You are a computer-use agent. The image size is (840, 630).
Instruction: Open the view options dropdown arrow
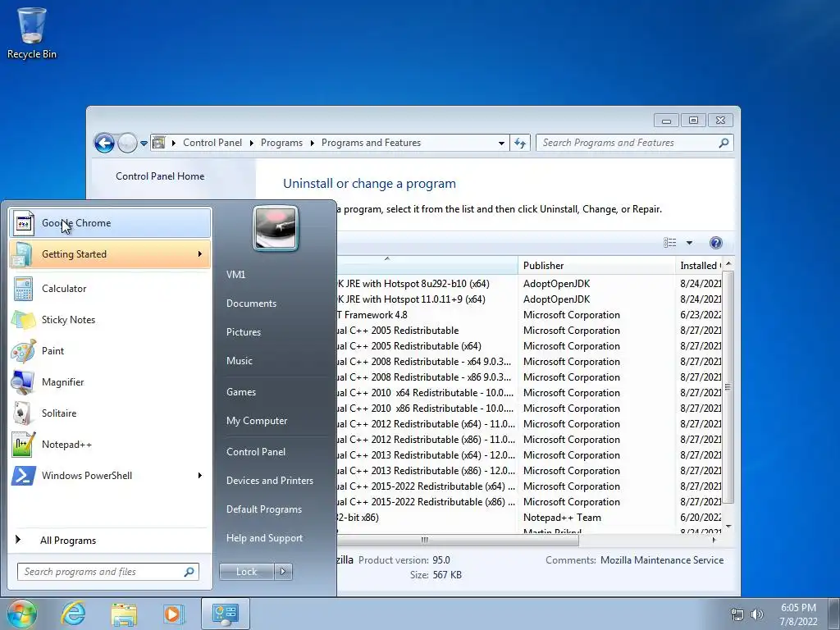click(x=689, y=243)
